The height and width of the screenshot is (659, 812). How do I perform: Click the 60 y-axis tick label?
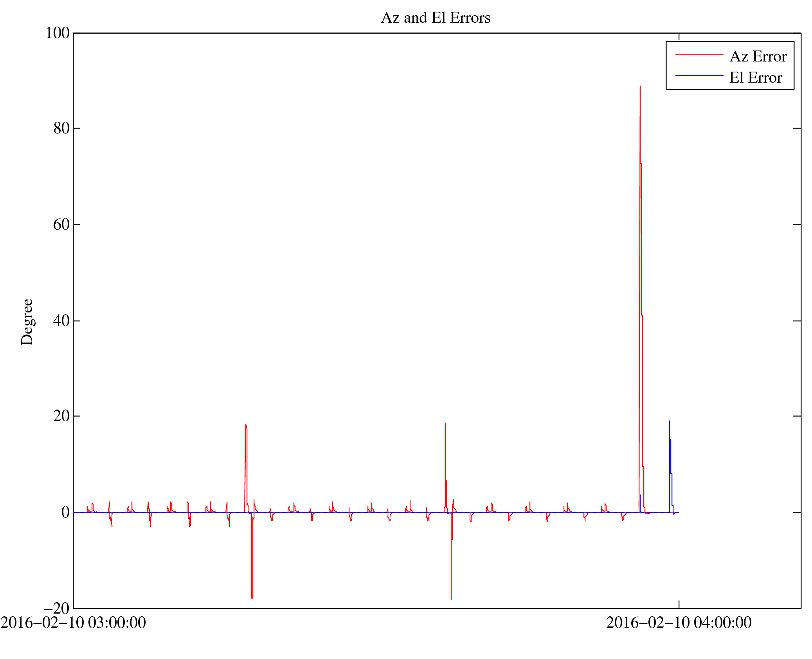click(61, 224)
